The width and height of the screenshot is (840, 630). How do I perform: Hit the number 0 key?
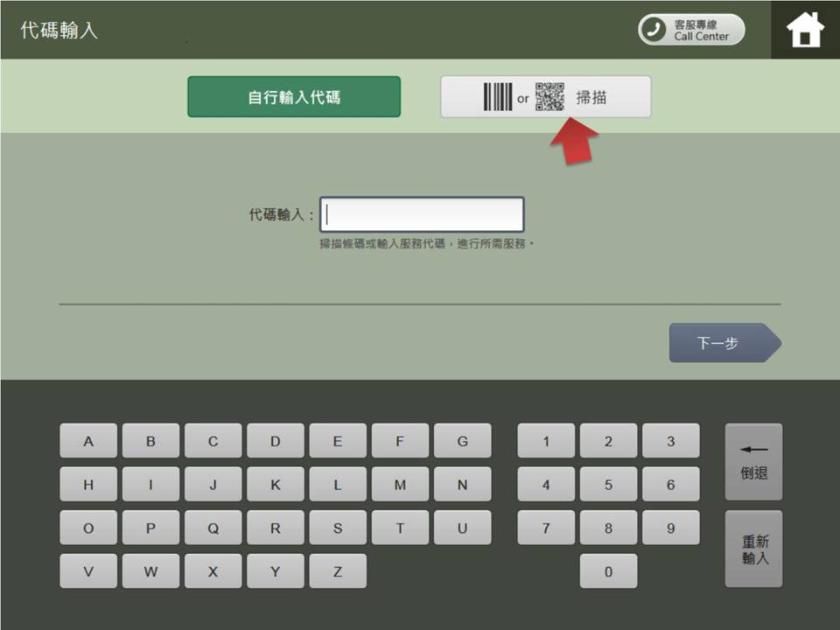point(608,571)
